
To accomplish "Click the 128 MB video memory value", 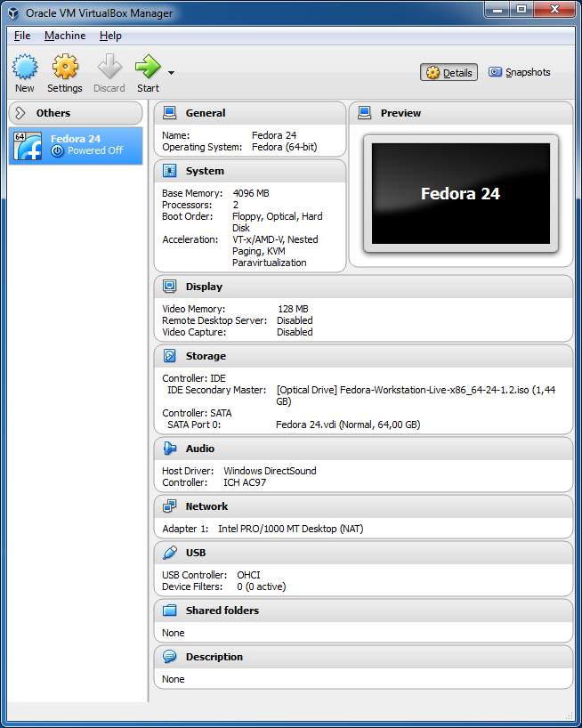I will [293, 309].
